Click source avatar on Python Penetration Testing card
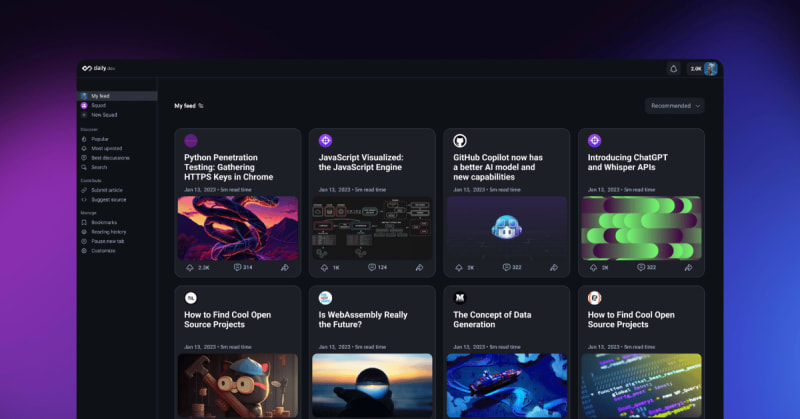800x419 pixels. tap(191, 140)
